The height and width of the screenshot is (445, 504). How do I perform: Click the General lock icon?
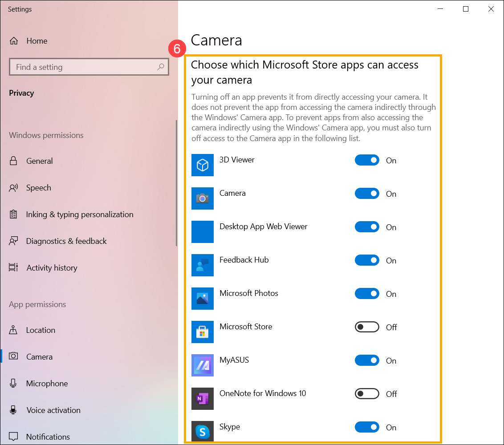pyautogui.click(x=13, y=161)
